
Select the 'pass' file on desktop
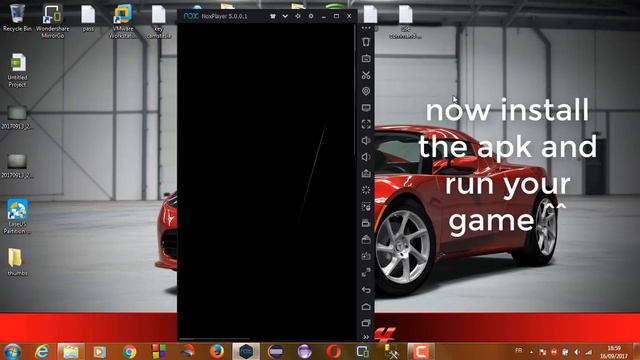tap(88, 18)
